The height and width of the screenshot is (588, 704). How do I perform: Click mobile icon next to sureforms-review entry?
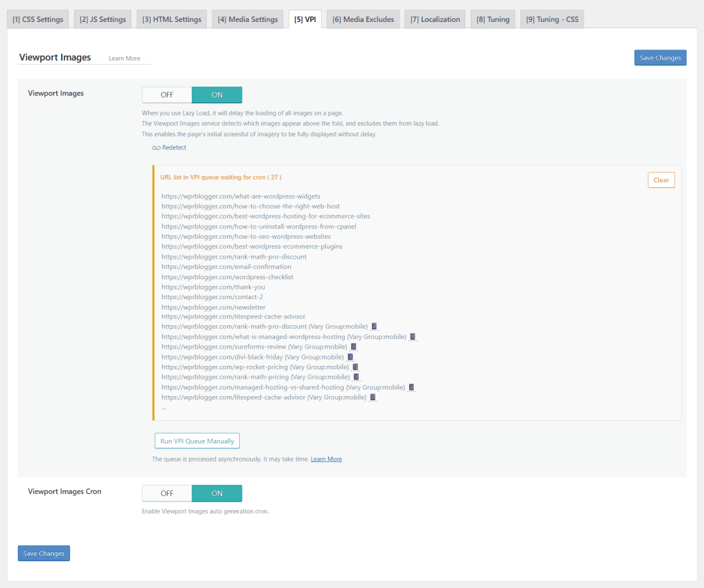pyautogui.click(x=354, y=347)
